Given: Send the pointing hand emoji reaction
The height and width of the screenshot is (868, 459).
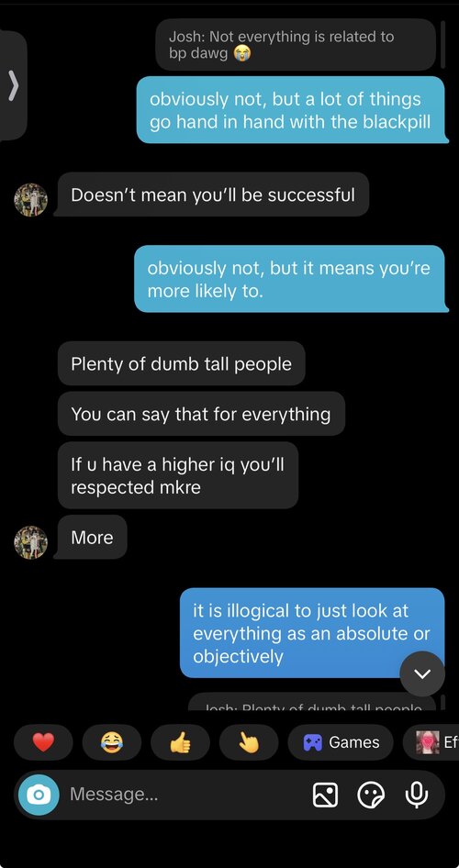Looking at the screenshot, I should pyautogui.click(x=249, y=742).
